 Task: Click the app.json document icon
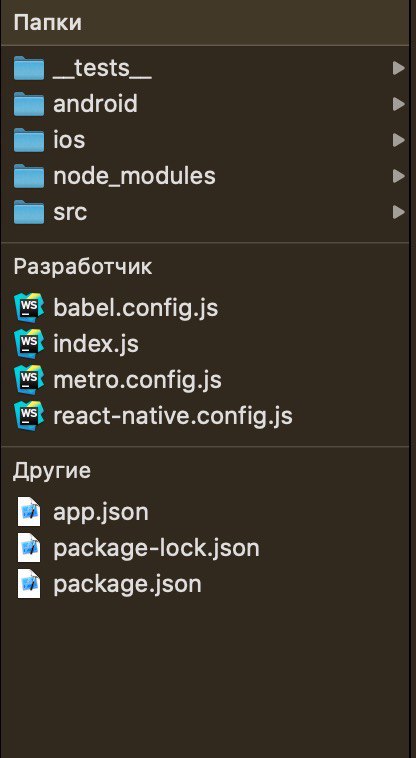coord(29,511)
